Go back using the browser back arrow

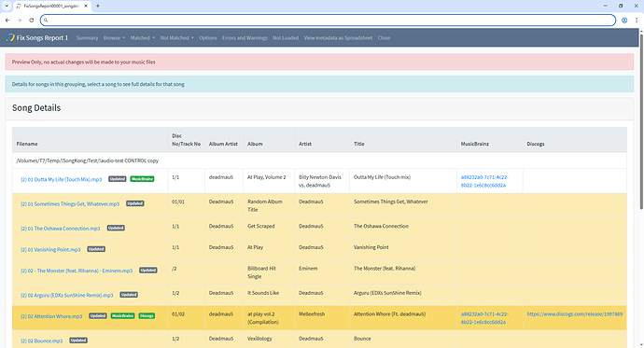point(7,21)
